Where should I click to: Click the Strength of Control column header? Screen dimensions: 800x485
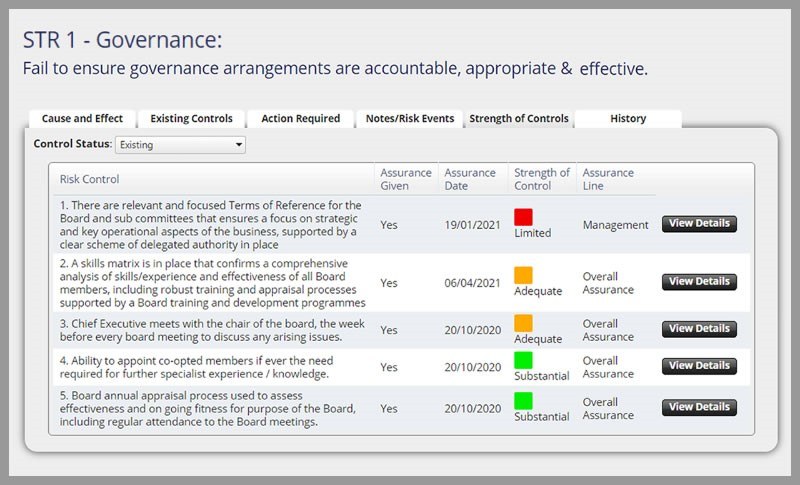(541, 179)
